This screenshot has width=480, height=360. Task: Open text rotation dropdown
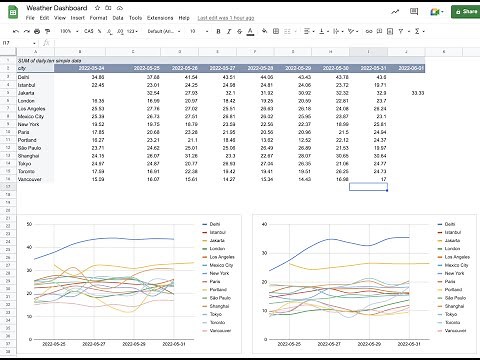pos(353,31)
